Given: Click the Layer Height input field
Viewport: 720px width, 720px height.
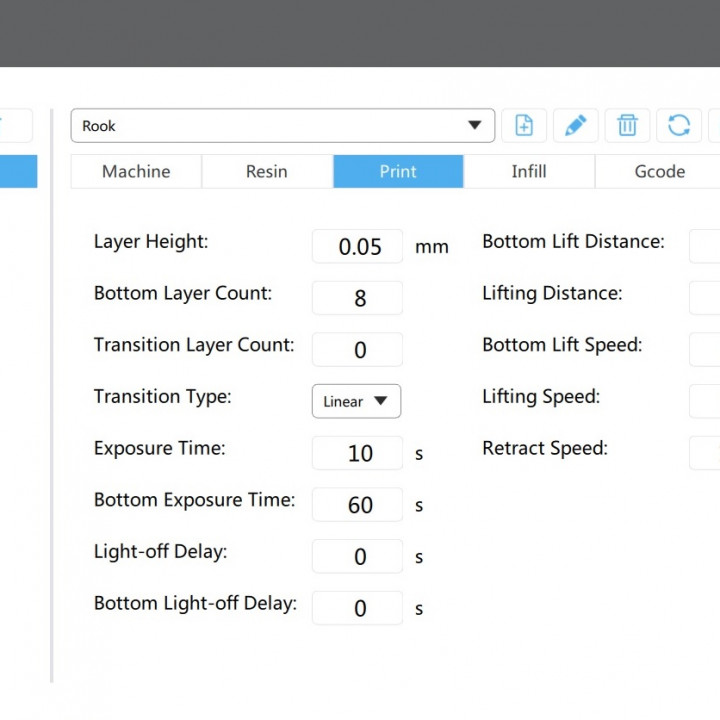Looking at the screenshot, I should pos(358,246).
